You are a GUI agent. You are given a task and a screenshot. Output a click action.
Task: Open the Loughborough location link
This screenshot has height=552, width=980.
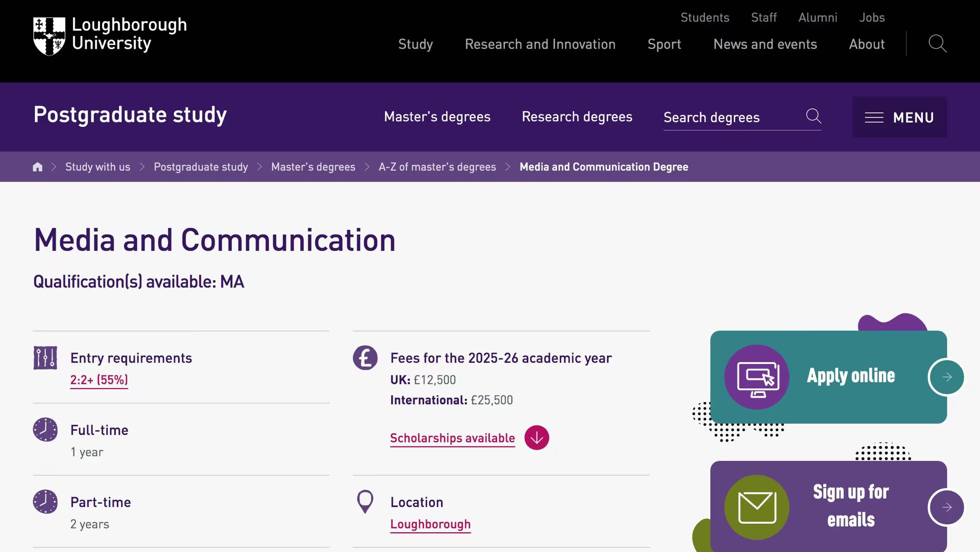click(430, 524)
